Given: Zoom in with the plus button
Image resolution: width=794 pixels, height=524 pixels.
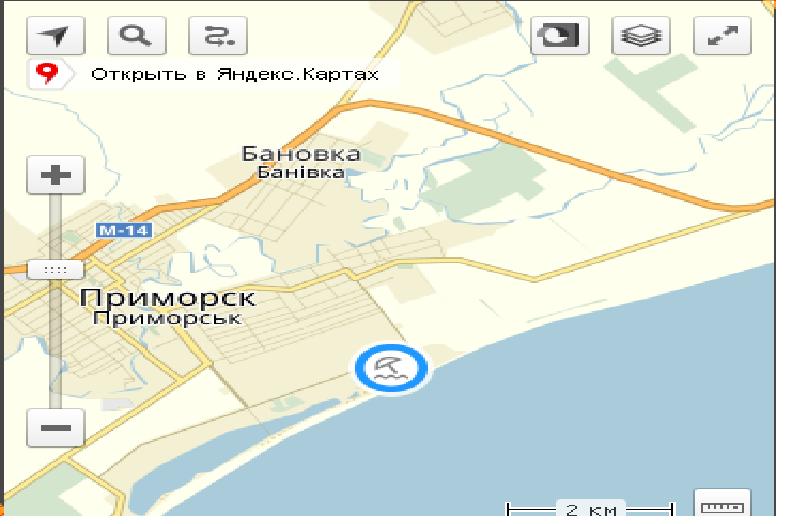Looking at the screenshot, I should 56,175.
